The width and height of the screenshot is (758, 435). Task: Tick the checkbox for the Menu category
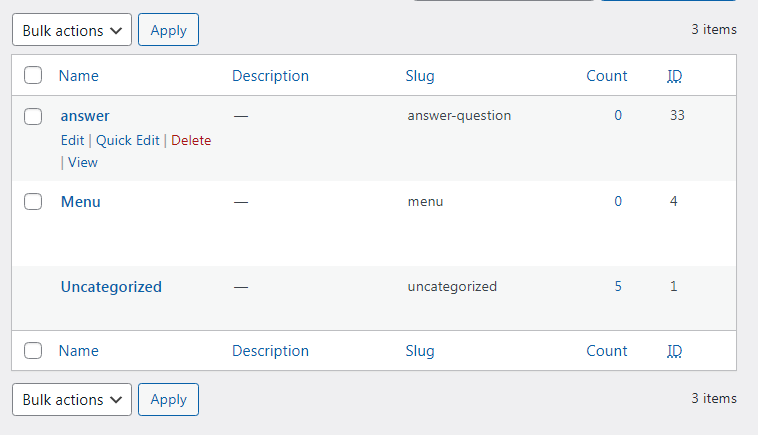(x=33, y=202)
